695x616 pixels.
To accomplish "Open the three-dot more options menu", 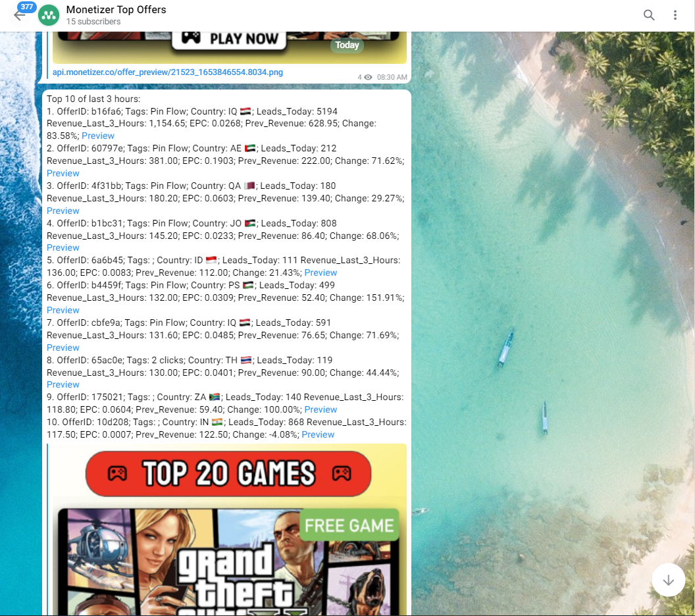I will point(675,15).
